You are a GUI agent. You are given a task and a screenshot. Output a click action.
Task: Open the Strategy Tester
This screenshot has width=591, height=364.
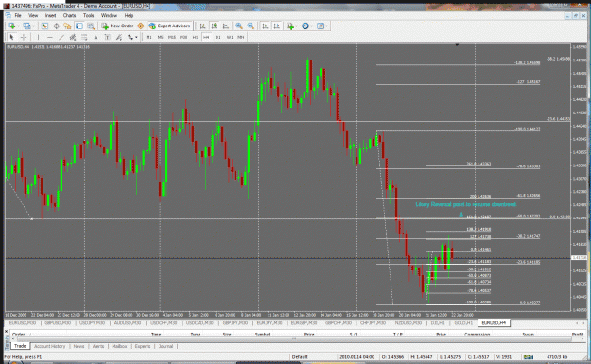(x=91, y=26)
